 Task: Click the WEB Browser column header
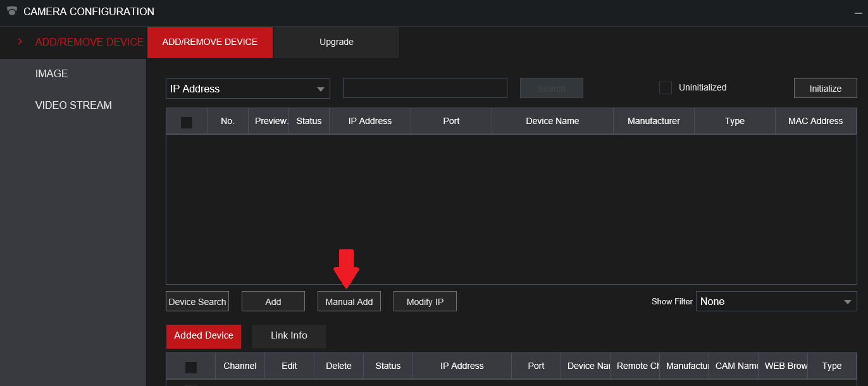click(x=783, y=366)
